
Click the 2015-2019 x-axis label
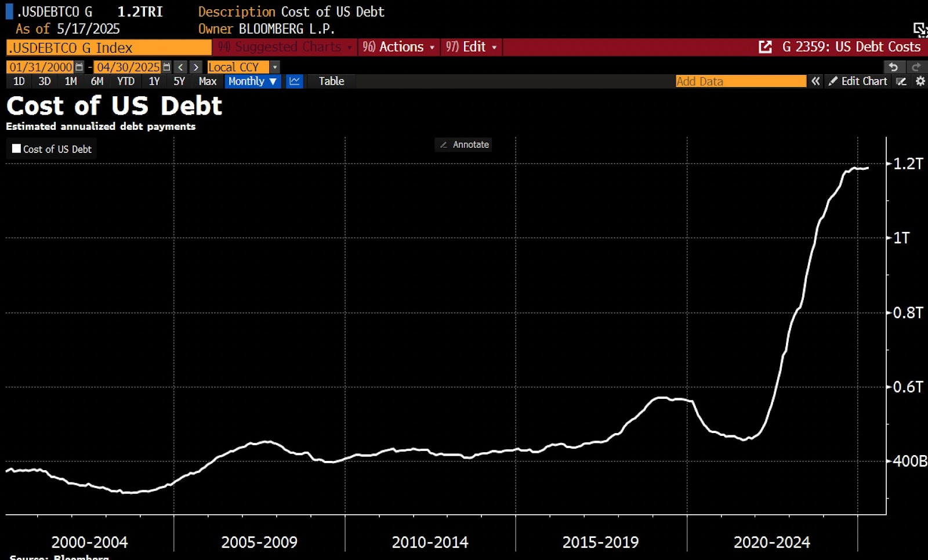[x=600, y=542]
